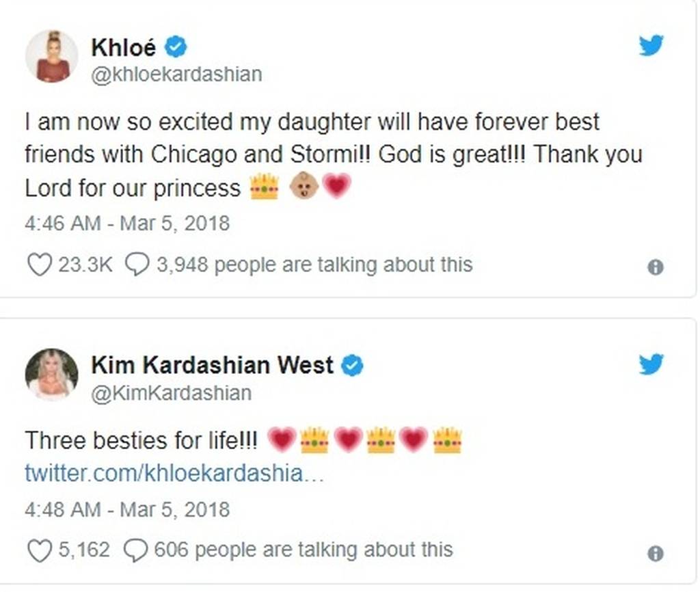Image resolution: width=700 pixels, height=592 pixels.
Task: Open replies via speech bubble on Khloé's tweet
Action: [x=137, y=265]
